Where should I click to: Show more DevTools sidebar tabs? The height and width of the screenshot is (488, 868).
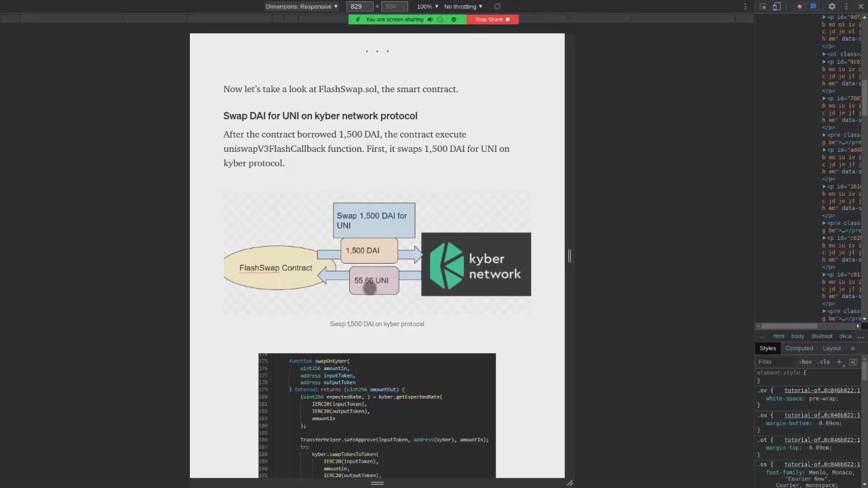852,348
